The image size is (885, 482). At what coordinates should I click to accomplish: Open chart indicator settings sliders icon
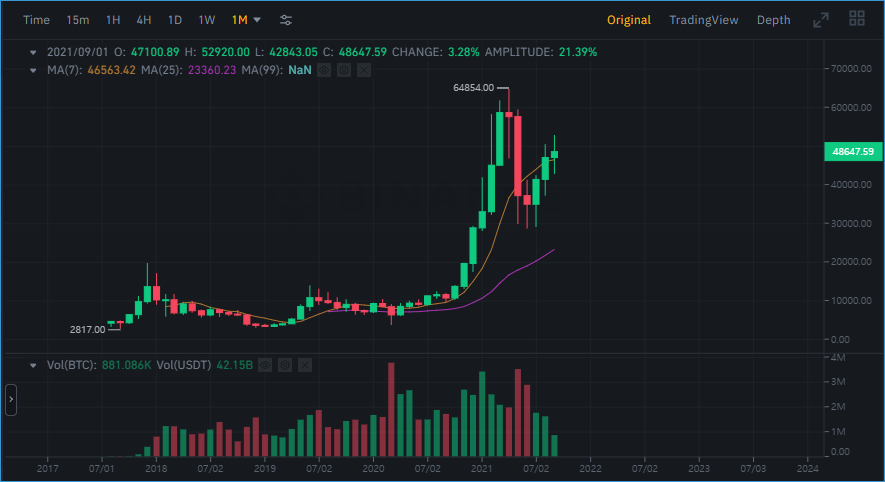pyautogui.click(x=286, y=20)
